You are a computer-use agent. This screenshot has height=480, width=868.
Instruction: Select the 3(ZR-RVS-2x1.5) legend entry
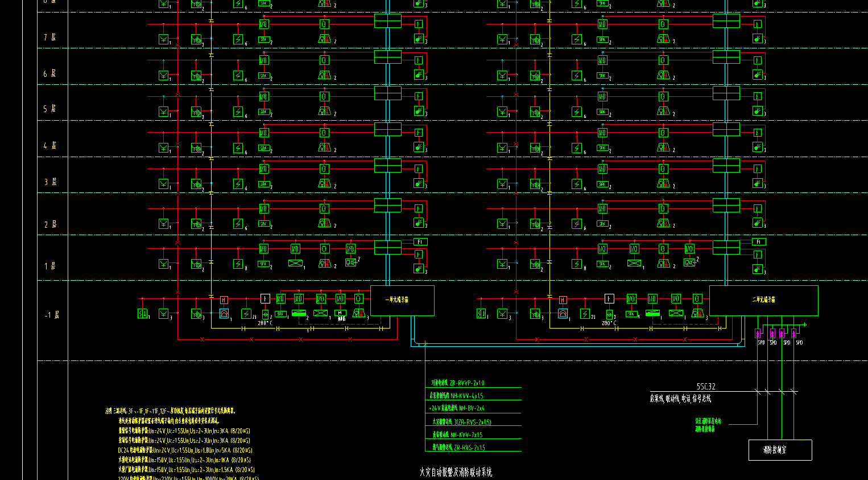[461, 422]
